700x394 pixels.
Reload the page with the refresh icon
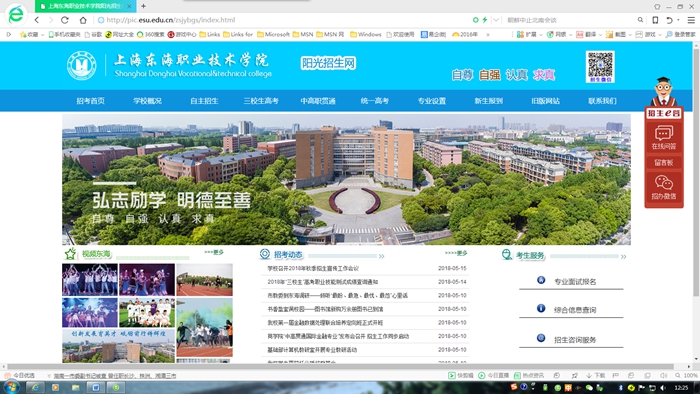click(65, 20)
